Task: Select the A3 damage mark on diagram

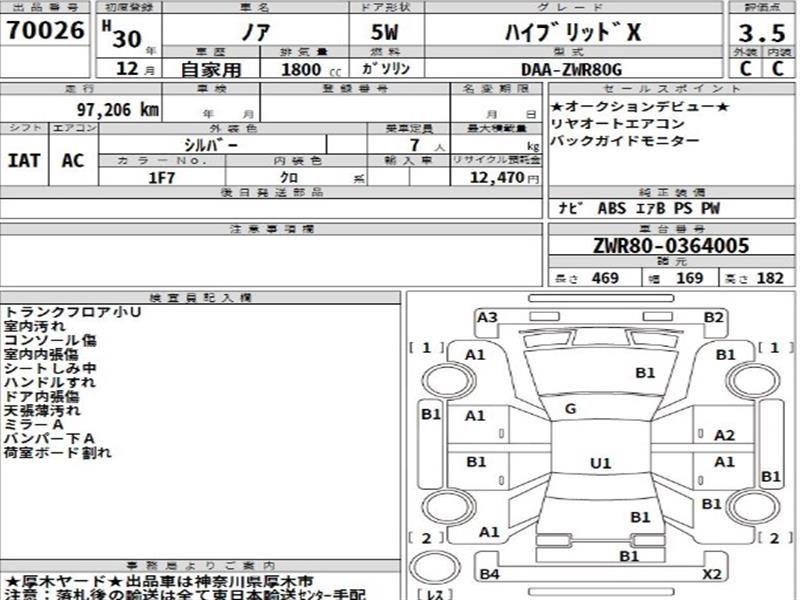Action: click(487, 317)
